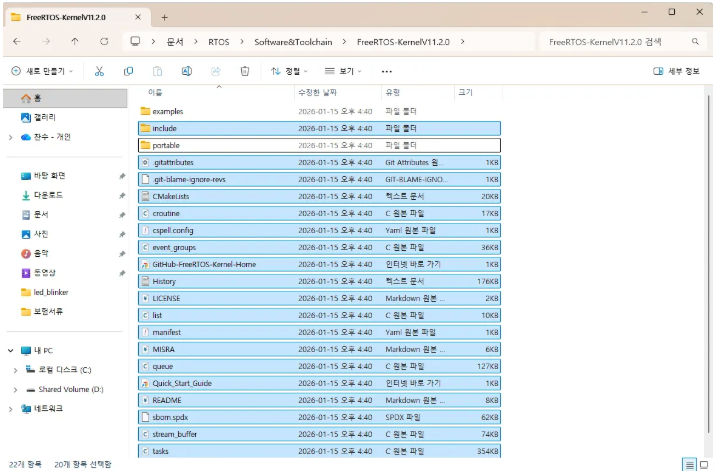Image resolution: width=714 pixels, height=474 pixels.
Task: Select the CMakeLists file
Action: (x=319, y=196)
